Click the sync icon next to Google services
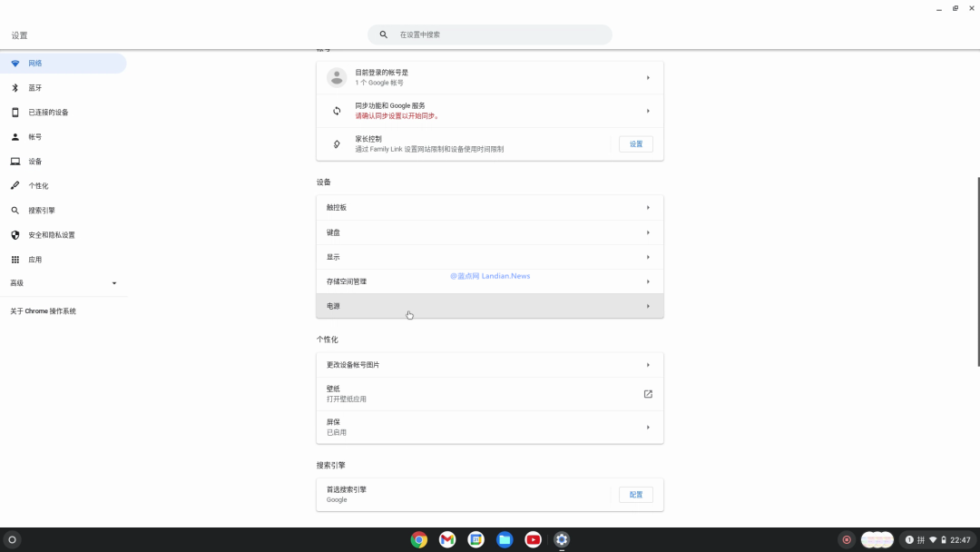The width and height of the screenshot is (980, 552). 336,110
